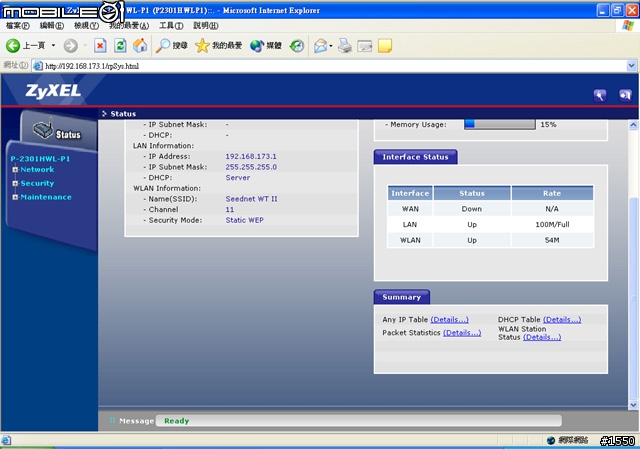Click the Memory Usage progress bar

pos(500,124)
